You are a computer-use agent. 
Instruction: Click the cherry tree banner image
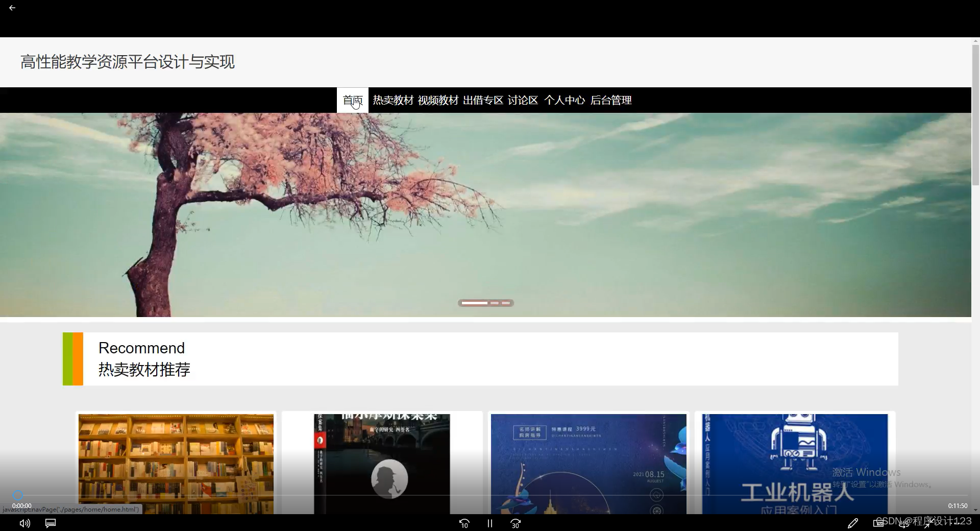tap(485, 214)
